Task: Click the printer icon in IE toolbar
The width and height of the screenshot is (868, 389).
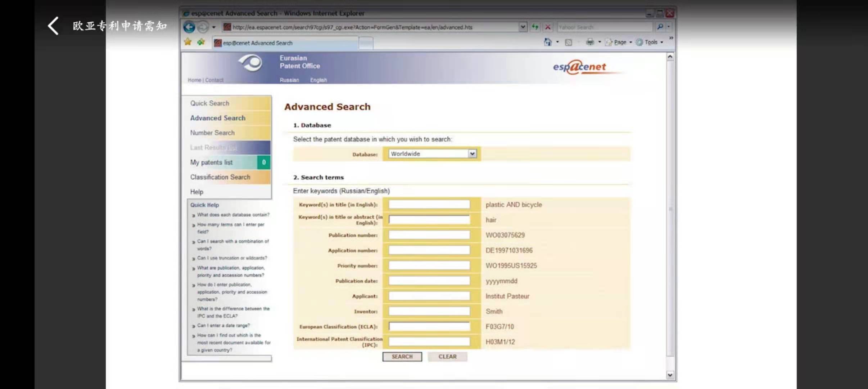Action: point(590,42)
